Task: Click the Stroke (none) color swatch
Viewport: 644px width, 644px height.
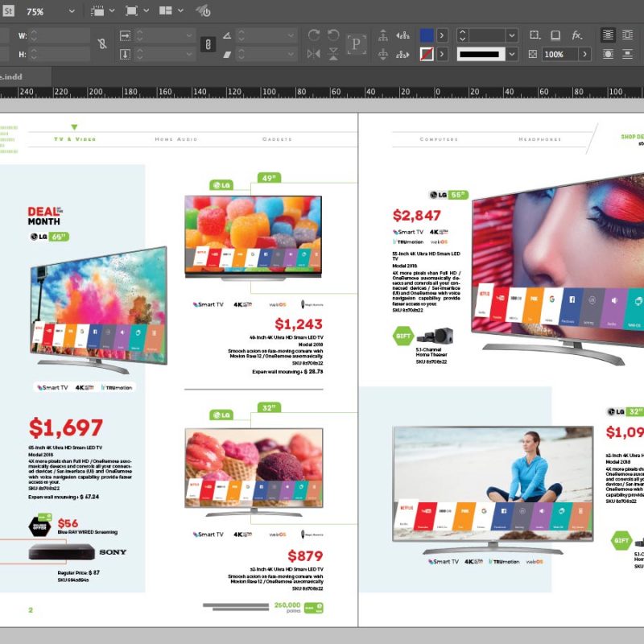Action: point(427,54)
